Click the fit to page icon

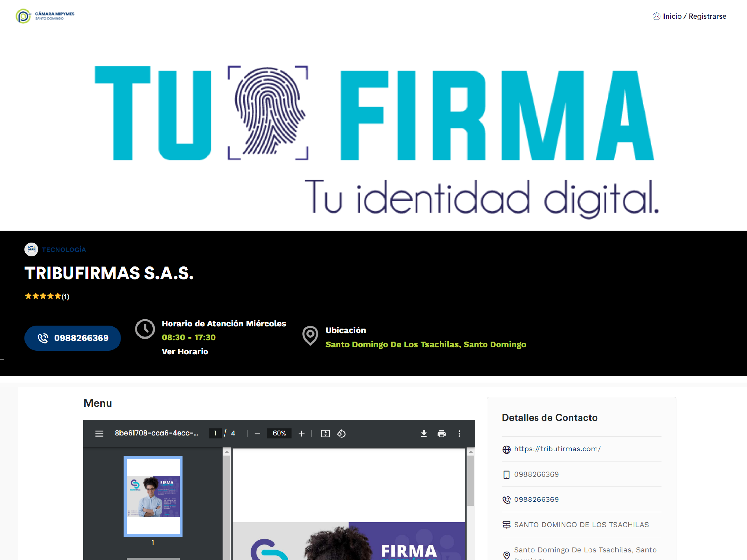325,433
